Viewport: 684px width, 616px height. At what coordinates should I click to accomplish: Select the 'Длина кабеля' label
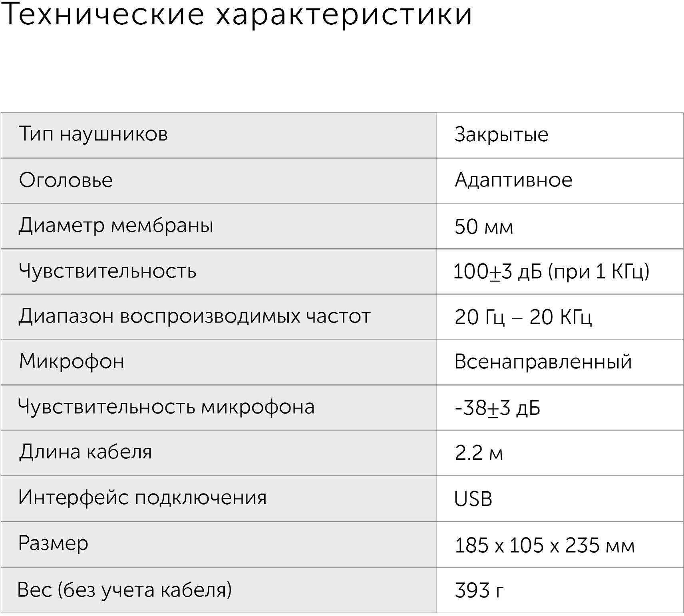pos(85,453)
